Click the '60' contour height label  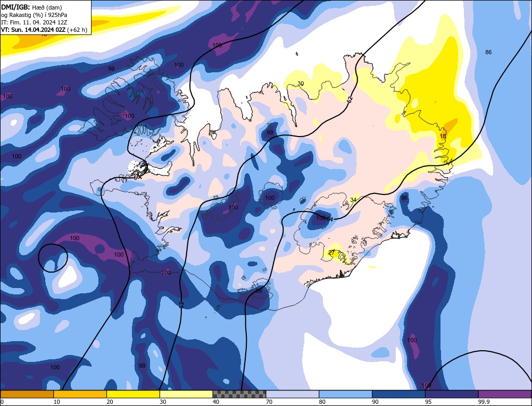[137, 177]
